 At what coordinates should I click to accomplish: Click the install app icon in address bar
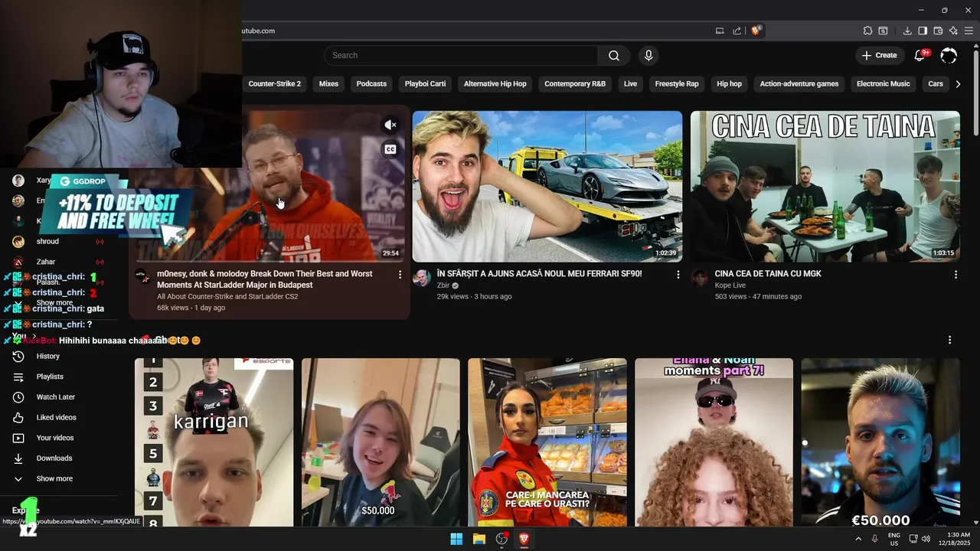click(x=720, y=31)
